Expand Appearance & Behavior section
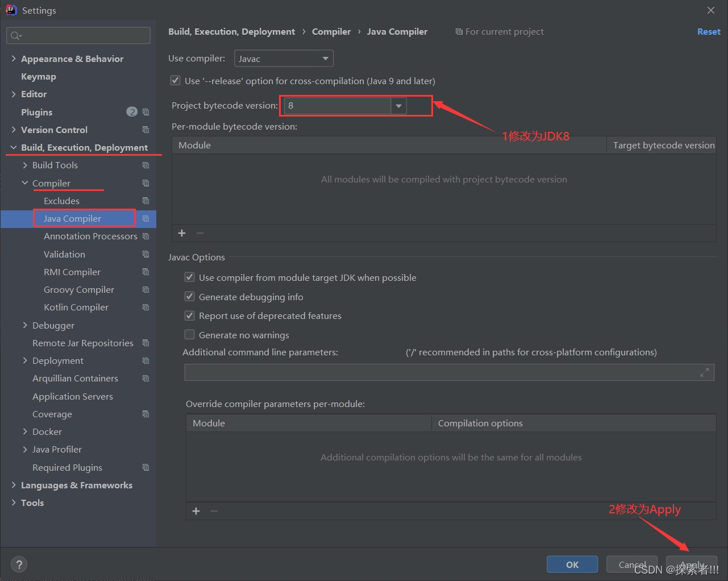Viewport: 728px width, 581px height. coord(14,59)
